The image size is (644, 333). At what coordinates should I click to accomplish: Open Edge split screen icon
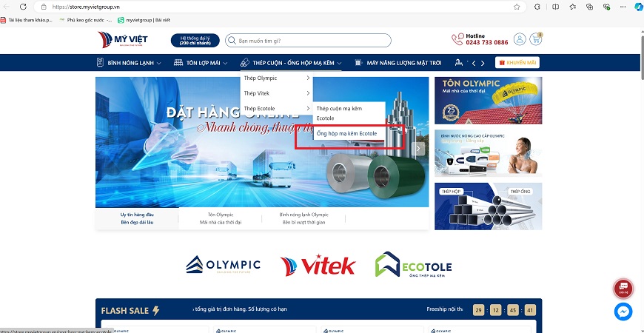[x=555, y=7]
